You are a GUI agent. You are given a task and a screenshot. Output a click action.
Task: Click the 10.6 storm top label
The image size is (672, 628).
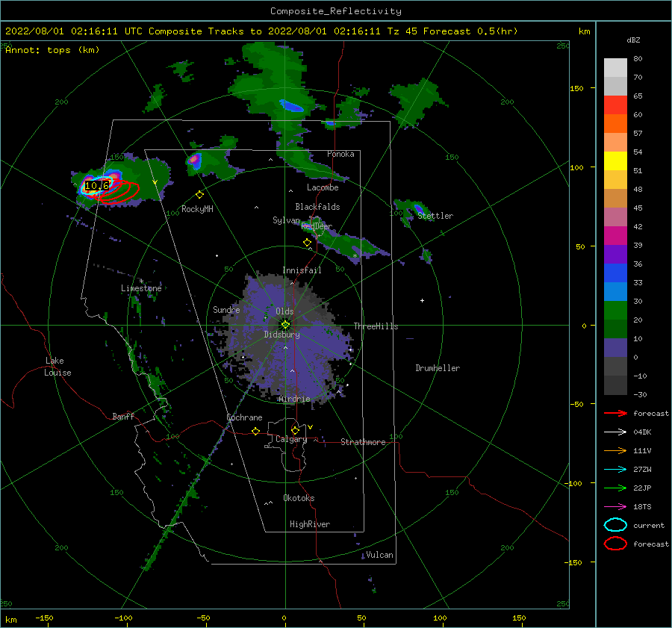(97, 186)
